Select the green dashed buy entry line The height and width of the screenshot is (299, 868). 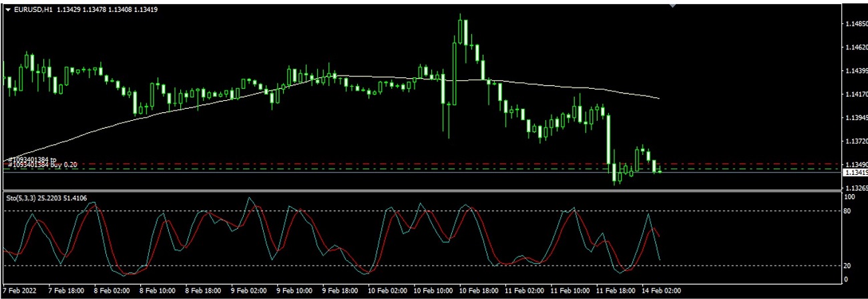pos(401,169)
